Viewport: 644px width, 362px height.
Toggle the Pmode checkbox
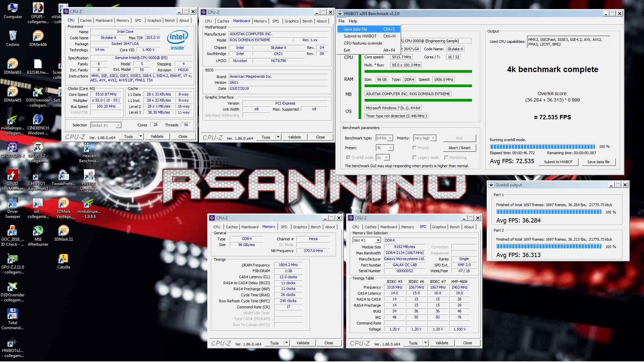click(x=415, y=148)
